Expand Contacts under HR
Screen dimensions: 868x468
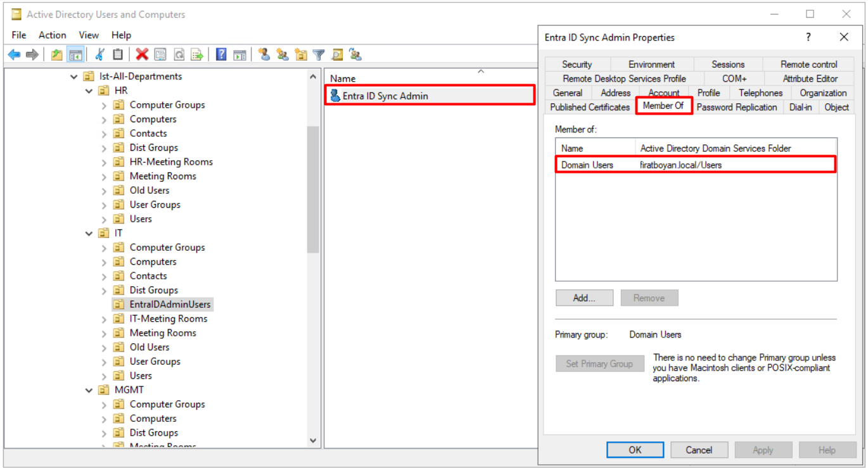[104, 134]
